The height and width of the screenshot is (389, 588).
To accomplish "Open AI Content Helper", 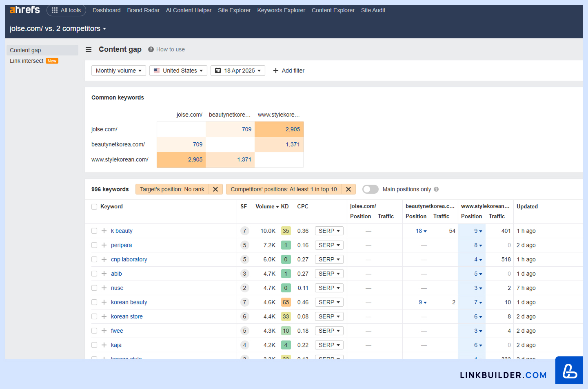I will [189, 10].
